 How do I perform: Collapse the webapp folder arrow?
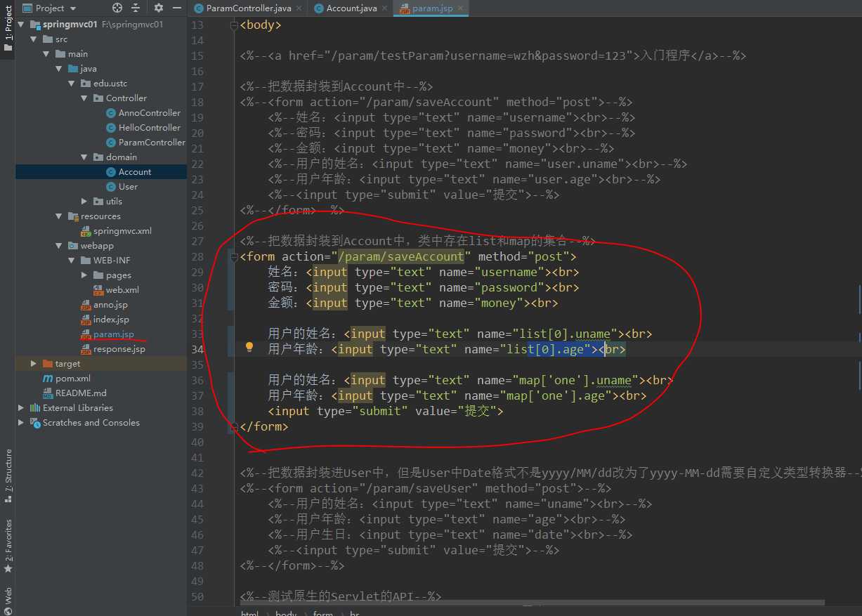point(58,246)
